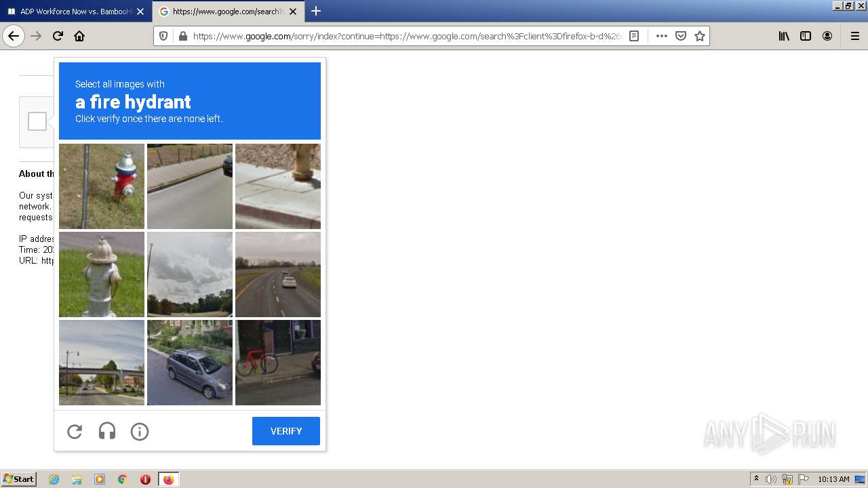Open File Explorer from taskbar
The image size is (868, 488).
pyautogui.click(x=77, y=479)
